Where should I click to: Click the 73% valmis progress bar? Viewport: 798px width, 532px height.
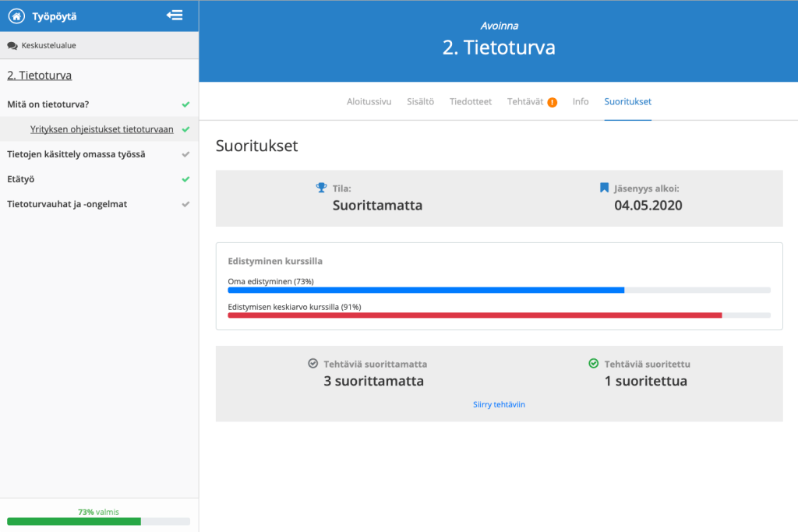tap(99, 522)
